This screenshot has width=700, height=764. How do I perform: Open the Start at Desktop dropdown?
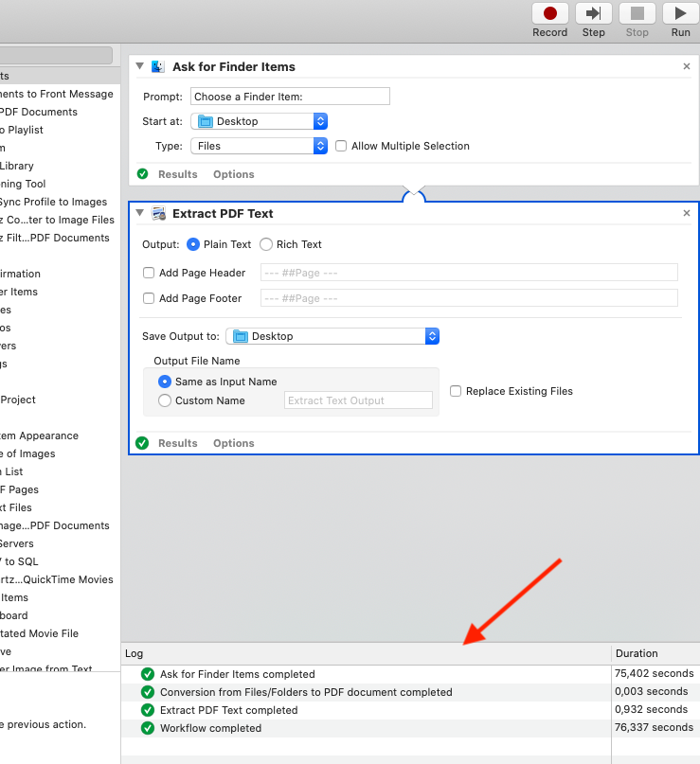click(x=259, y=121)
